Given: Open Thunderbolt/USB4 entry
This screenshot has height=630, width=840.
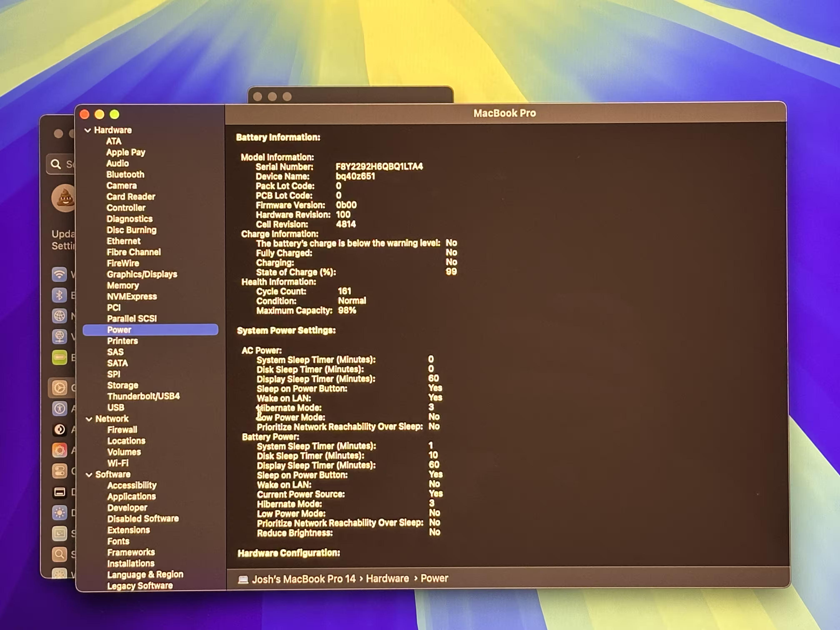Looking at the screenshot, I should (x=144, y=396).
